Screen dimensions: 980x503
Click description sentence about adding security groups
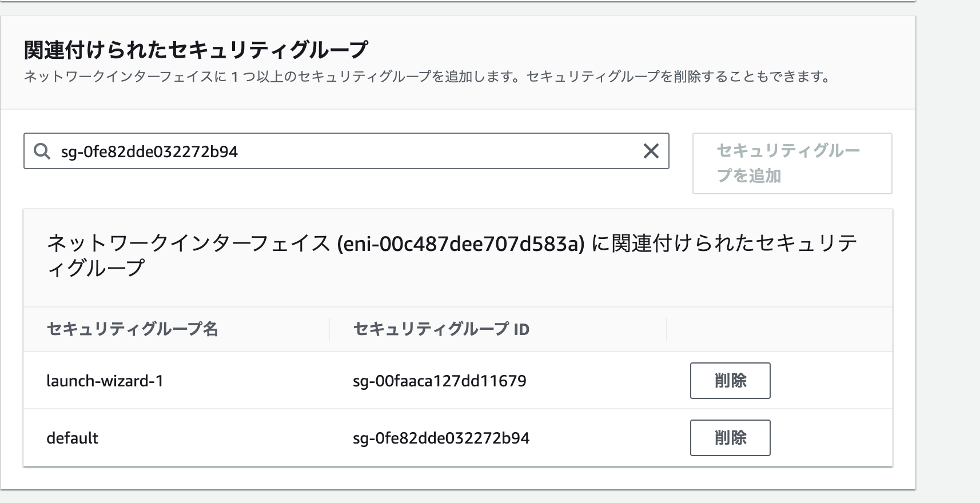(x=272, y=77)
